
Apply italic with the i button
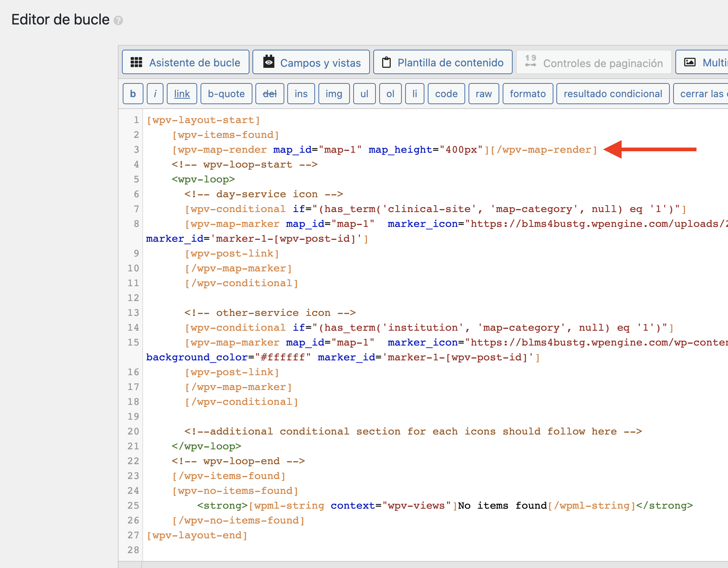[x=155, y=94]
